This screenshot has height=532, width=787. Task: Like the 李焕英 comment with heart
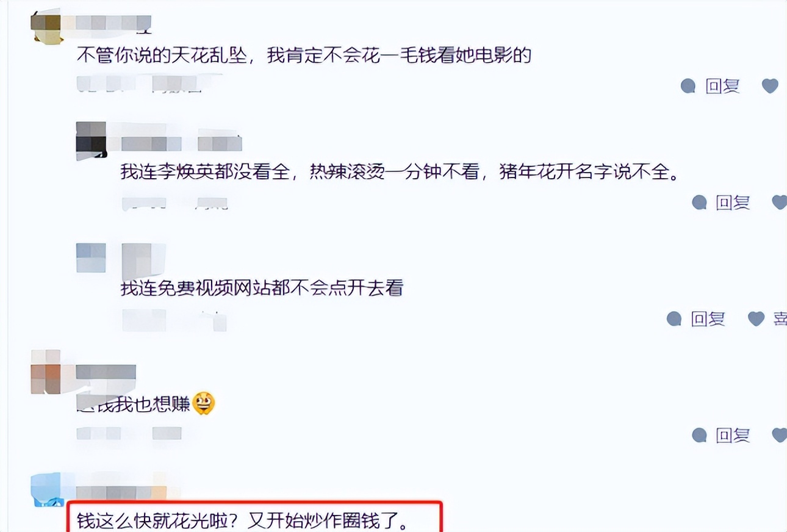[780, 202]
